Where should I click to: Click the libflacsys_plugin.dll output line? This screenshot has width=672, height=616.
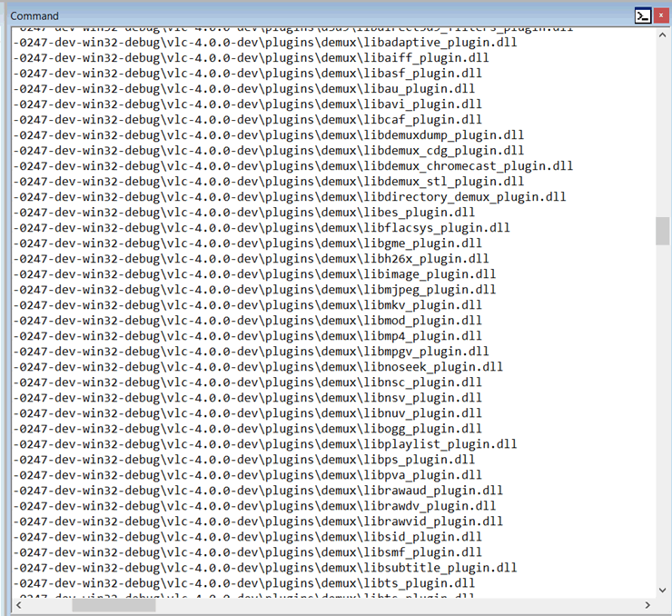tap(262, 228)
